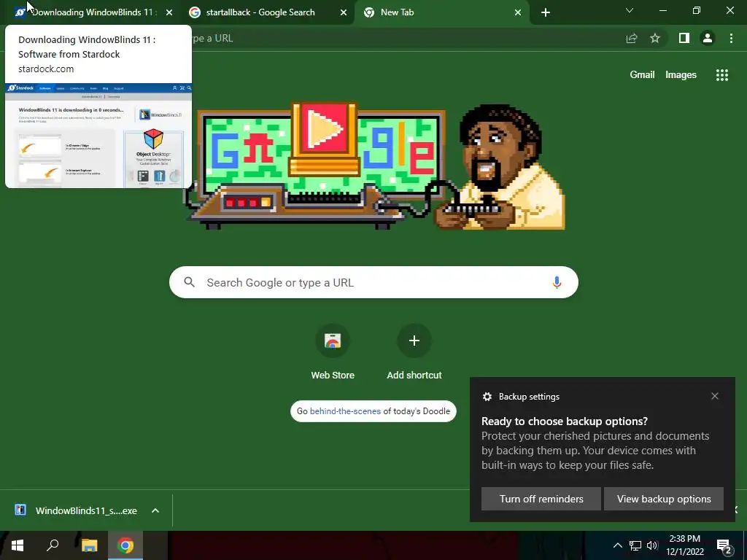747x560 pixels.
Task: Focus the Search Google or type a URL box
Action: [x=373, y=282]
